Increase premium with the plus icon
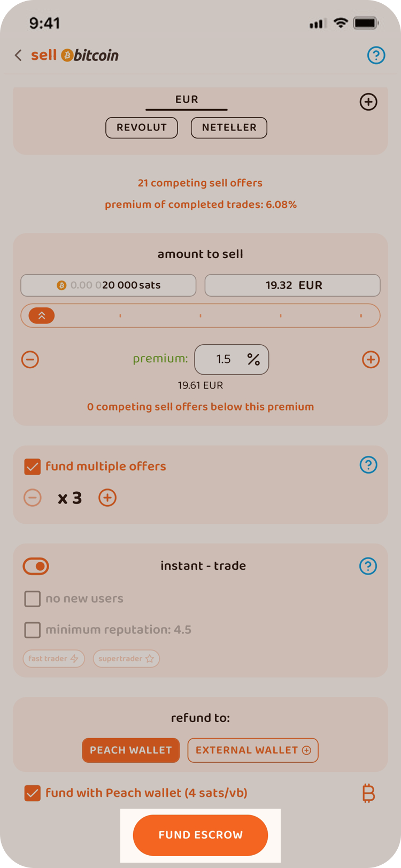 tap(371, 359)
